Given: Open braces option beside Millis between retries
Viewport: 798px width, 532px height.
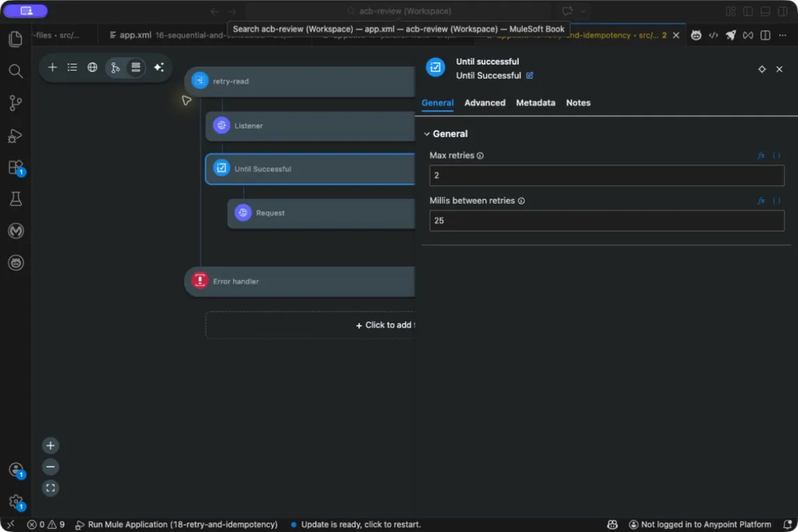Looking at the screenshot, I should tap(777, 201).
